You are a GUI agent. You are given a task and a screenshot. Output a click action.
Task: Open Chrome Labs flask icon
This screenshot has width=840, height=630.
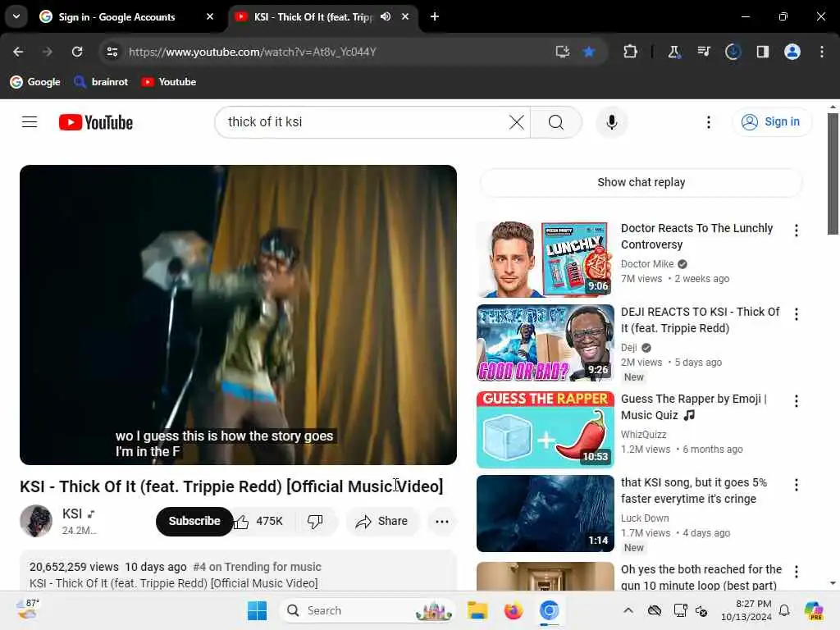[673, 52]
